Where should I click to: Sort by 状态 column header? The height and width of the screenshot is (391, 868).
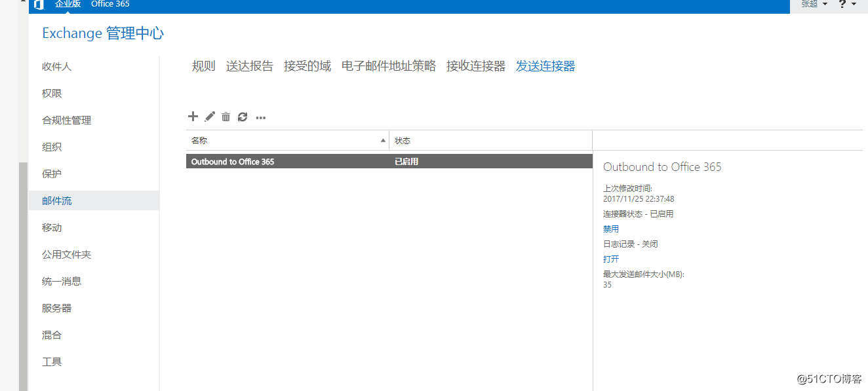click(490, 141)
